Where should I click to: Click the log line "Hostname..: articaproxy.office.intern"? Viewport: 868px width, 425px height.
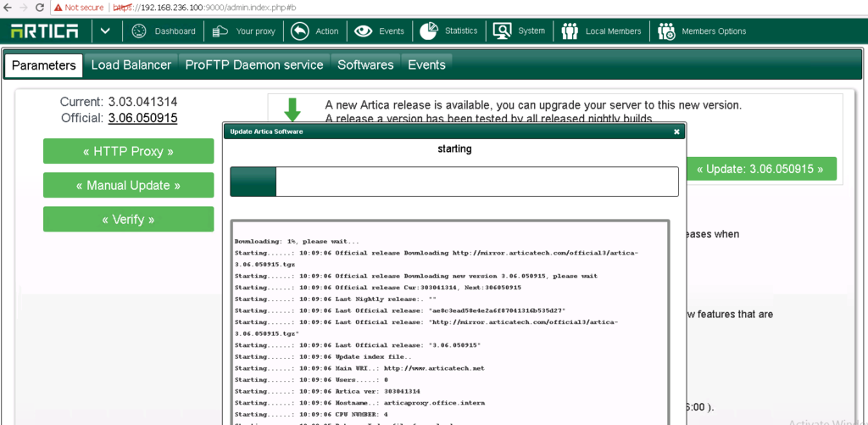coord(359,403)
